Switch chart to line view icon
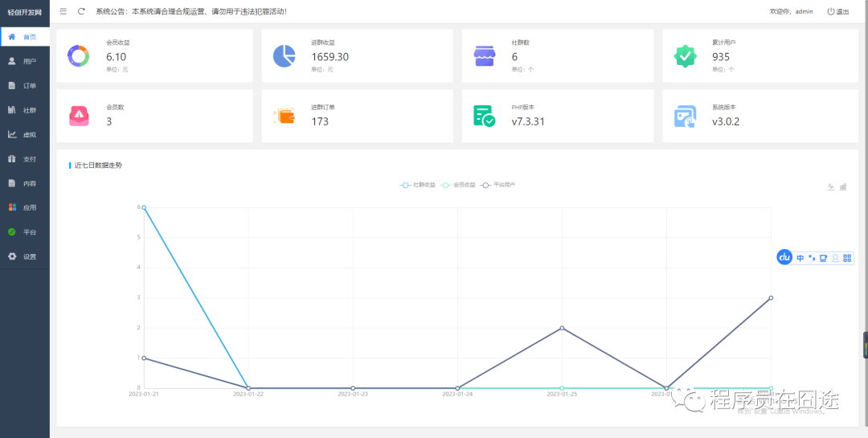Viewport: 868px width, 438px height. 831,186
